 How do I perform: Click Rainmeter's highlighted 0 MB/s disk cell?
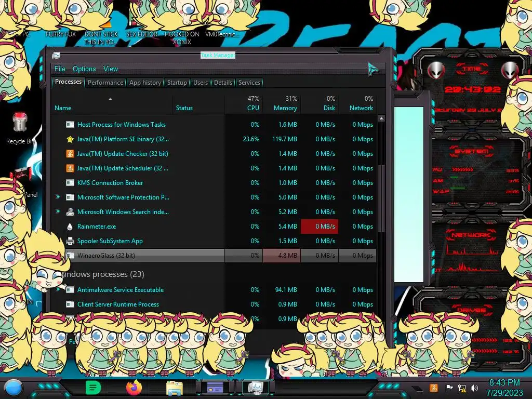pos(320,227)
